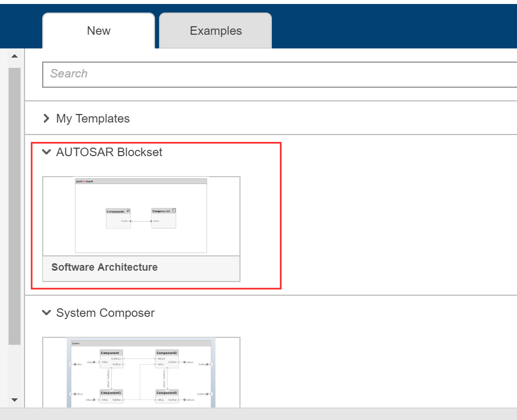Select the New tab
Viewport: 517px width, 420px height.
coord(98,30)
